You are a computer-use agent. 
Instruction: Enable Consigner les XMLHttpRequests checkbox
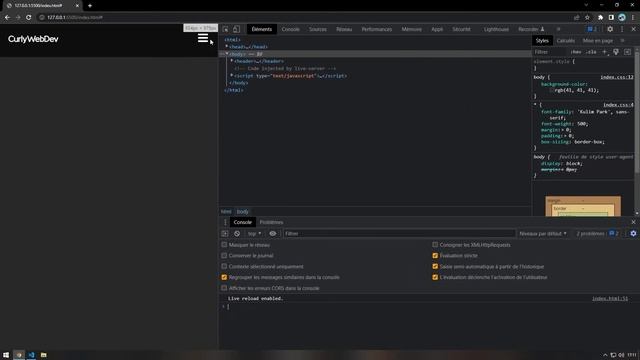click(x=435, y=244)
